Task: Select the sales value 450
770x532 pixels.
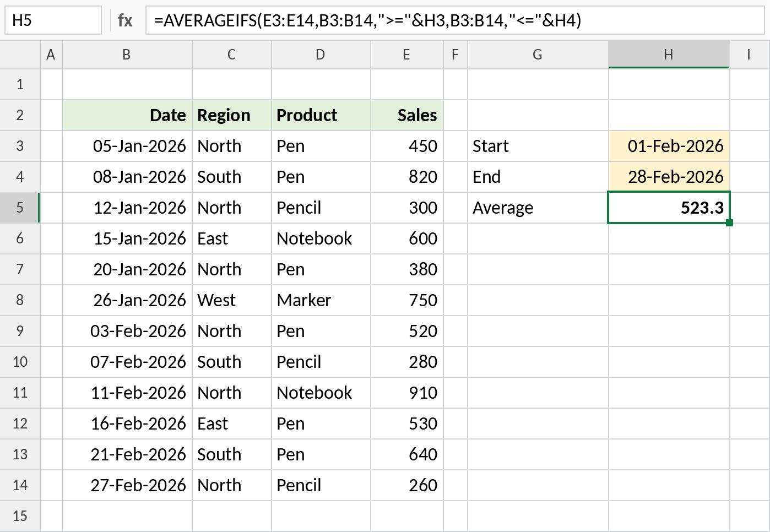Action: [x=407, y=146]
